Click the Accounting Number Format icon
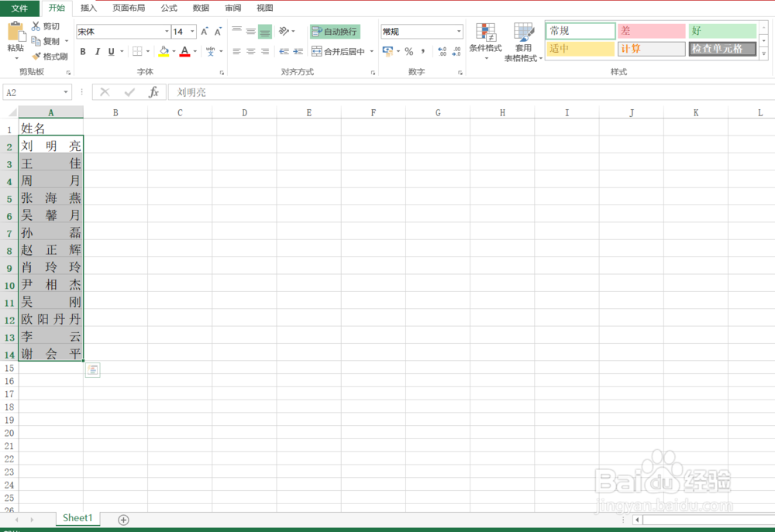The height and width of the screenshot is (532, 775). tap(388, 51)
